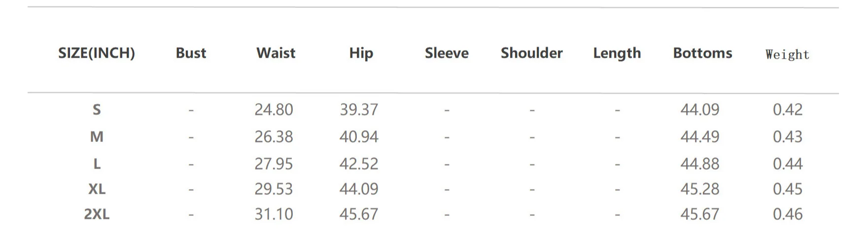Click the M size row label
Image resolution: width=868 pixels, height=245 pixels.
coord(97,137)
